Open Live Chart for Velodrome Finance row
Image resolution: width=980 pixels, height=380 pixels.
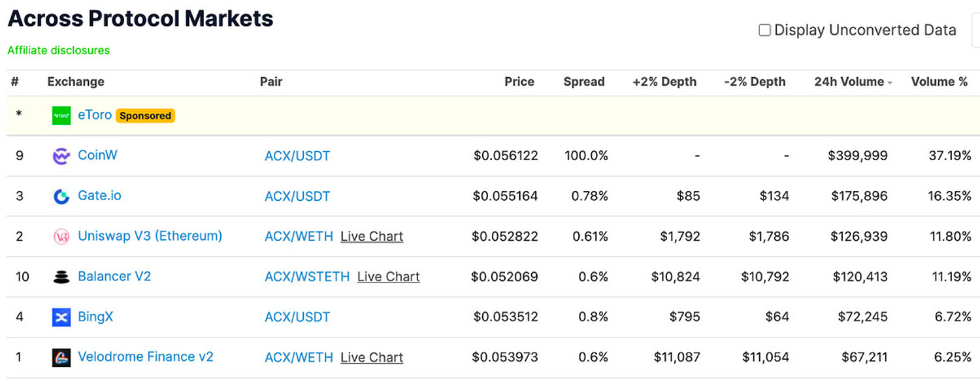(372, 358)
